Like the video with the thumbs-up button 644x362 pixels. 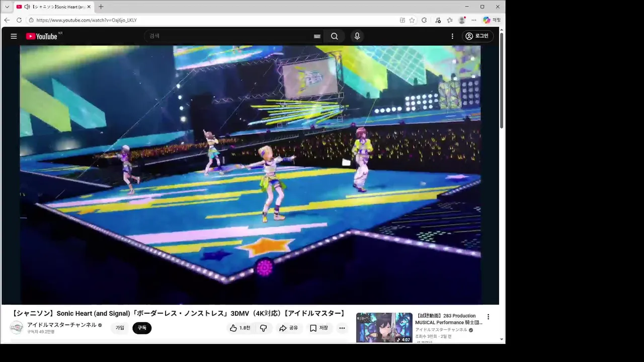(x=240, y=328)
